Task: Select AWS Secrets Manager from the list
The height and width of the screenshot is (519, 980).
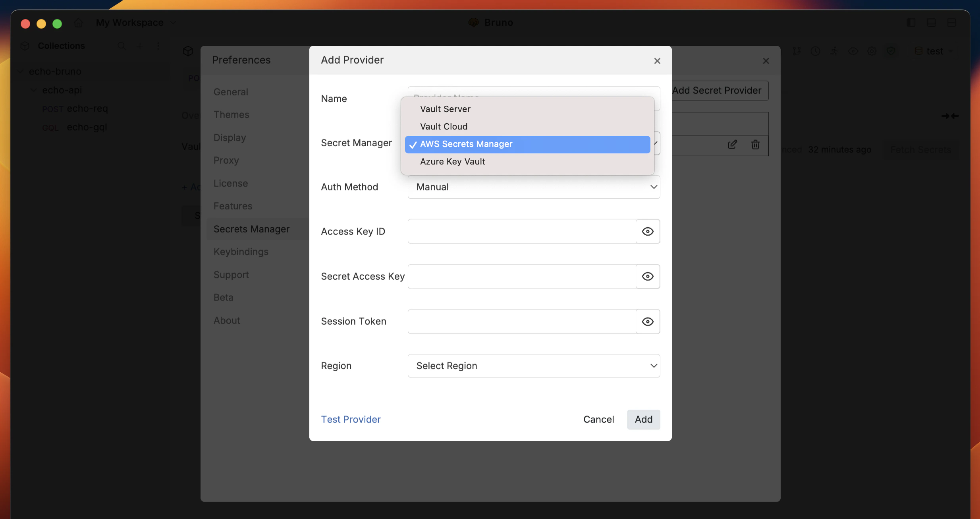Action: click(466, 144)
